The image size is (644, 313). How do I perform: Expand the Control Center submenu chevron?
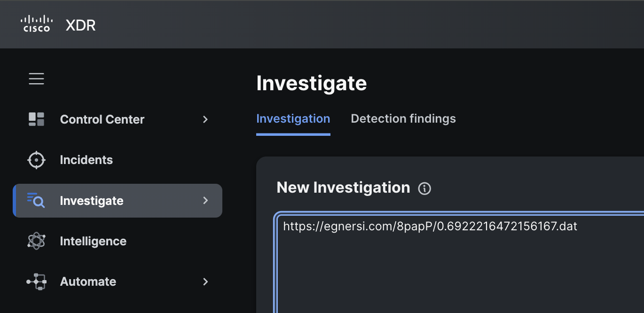[x=205, y=119]
